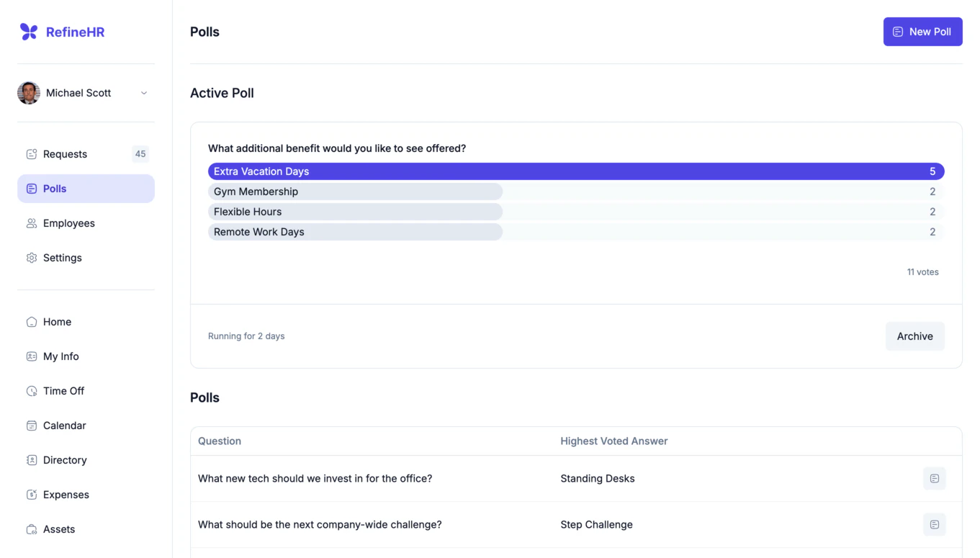Select the Flexible Hours poll option
The width and height of the screenshot is (980, 558).
(355, 211)
